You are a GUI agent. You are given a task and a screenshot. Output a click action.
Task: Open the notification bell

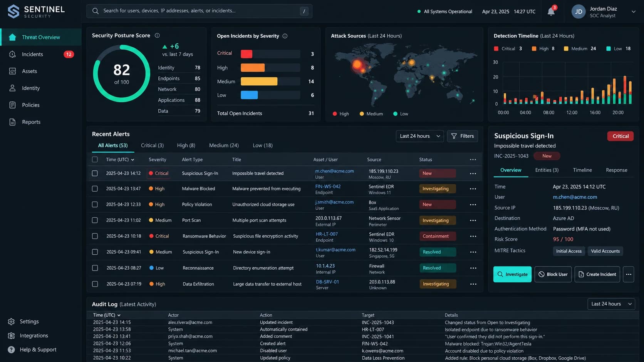(551, 12)
